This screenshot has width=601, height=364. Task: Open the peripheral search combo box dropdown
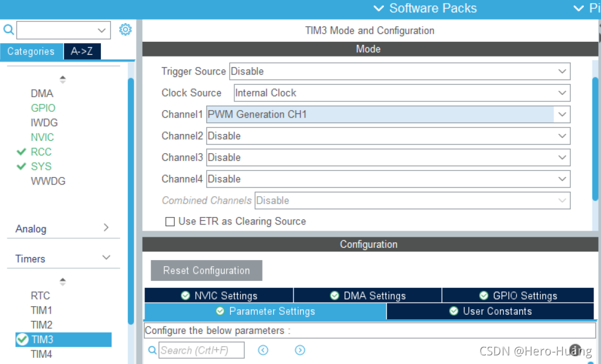[x=101, y=30]
